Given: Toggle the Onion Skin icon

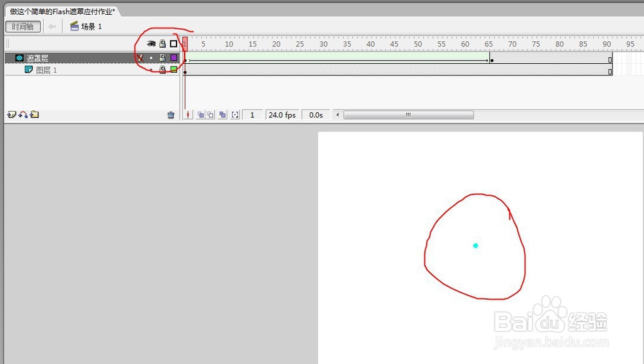Looking at the screenshot, I should click(201, 115).
